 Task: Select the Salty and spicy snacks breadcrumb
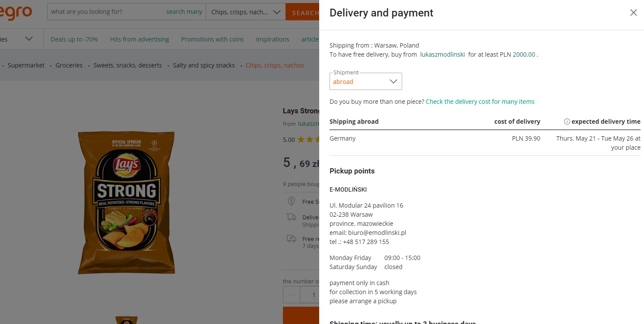[x=203, y=65]
